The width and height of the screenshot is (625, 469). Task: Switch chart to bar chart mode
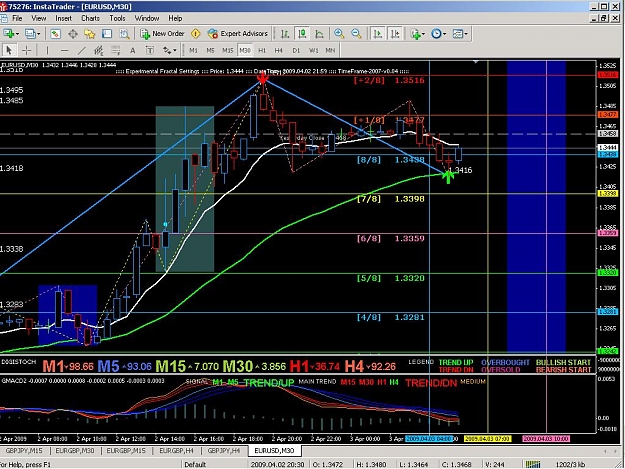[x=285, y=34]
